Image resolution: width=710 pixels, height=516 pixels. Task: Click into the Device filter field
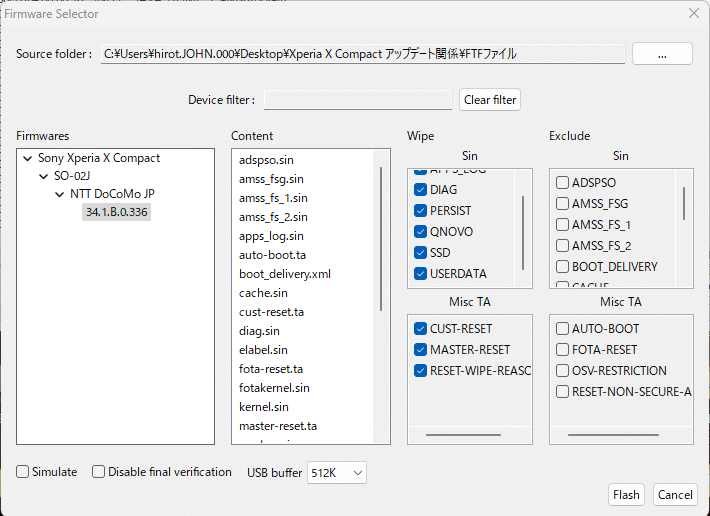(358, 100)
